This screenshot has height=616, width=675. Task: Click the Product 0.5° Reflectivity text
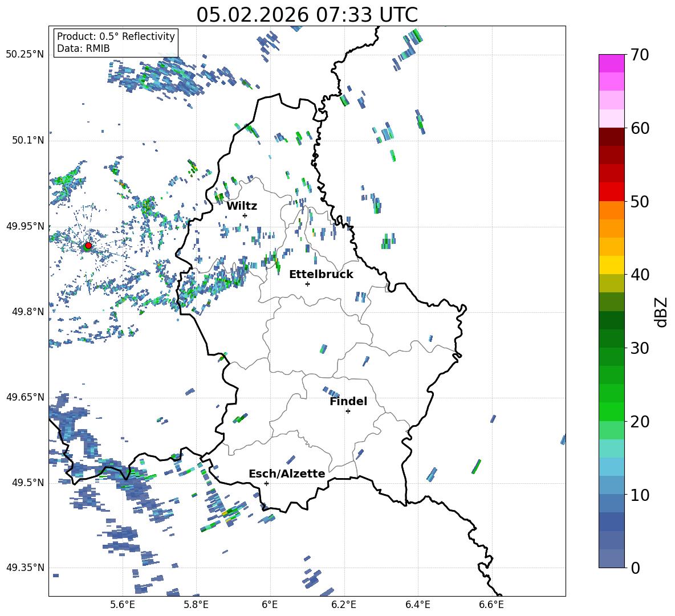pos(116,36)
